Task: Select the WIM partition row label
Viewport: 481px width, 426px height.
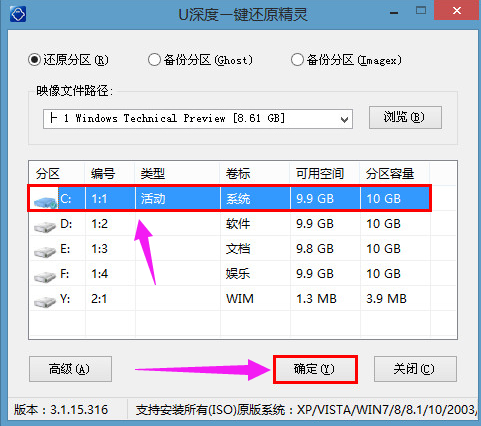Action: tap(240, 299)
